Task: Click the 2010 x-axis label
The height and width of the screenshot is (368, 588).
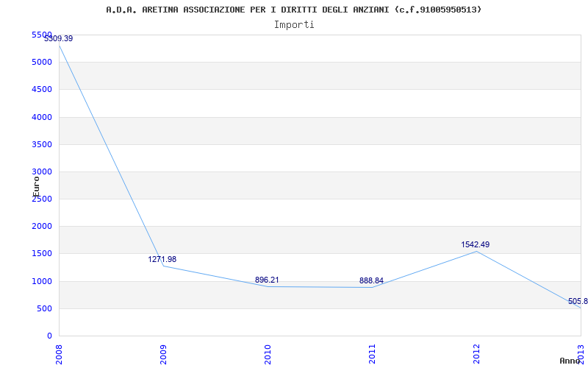Action: 268,355
